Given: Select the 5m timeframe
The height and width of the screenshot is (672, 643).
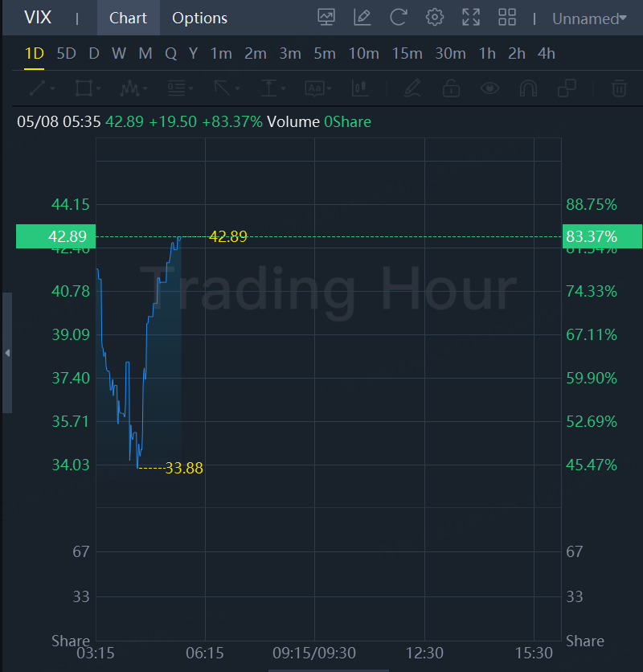Looking at the screenshot, I should [325, 54].
